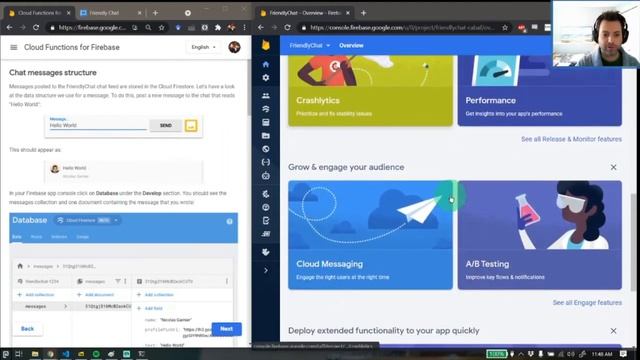Open the Firestore Database sidebar icon

(x=266, y=109)
